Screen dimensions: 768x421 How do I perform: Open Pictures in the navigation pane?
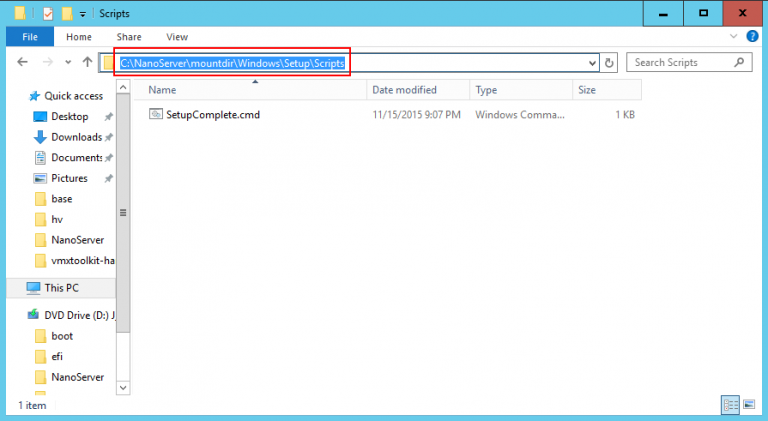coord(69,178)
